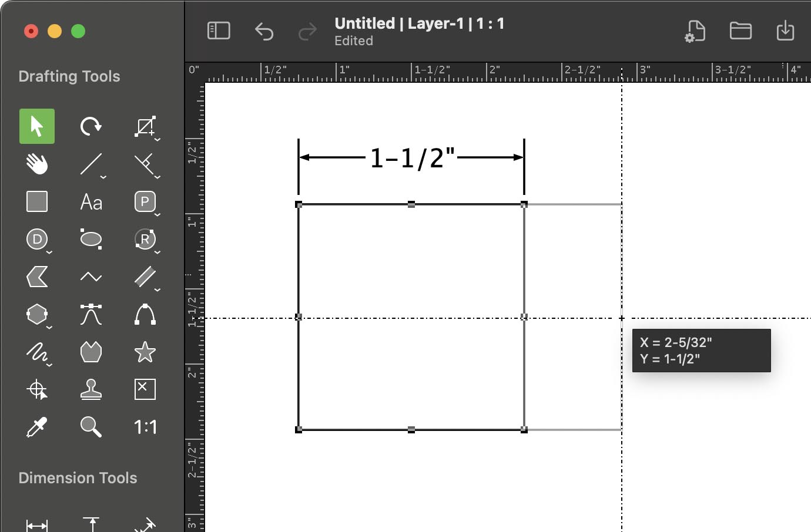Open the folder icon in the toolbar

tap(740, 31)
